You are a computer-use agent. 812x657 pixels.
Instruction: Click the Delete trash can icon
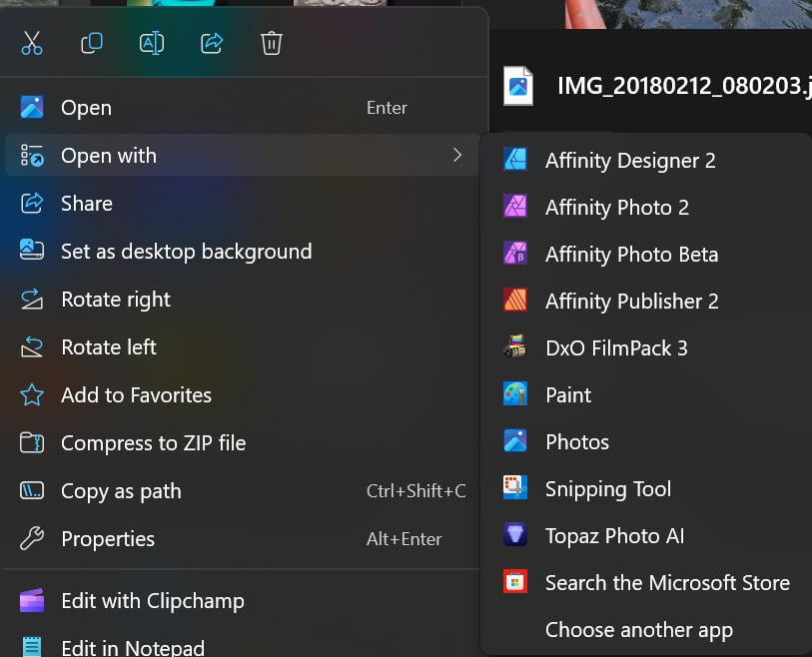(271, 43)
